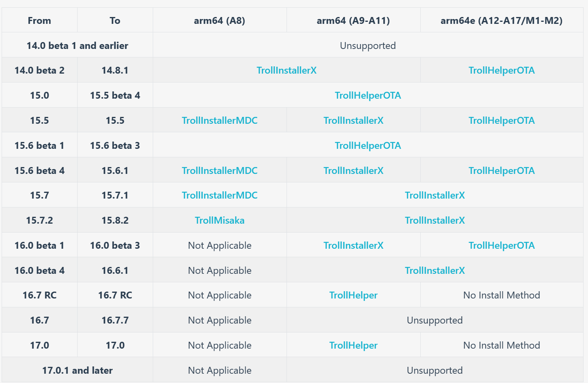588x383 pixels.
Task: Open TrollInstallerX for 16.0 beta 4 row
Action: coord(434,271)
